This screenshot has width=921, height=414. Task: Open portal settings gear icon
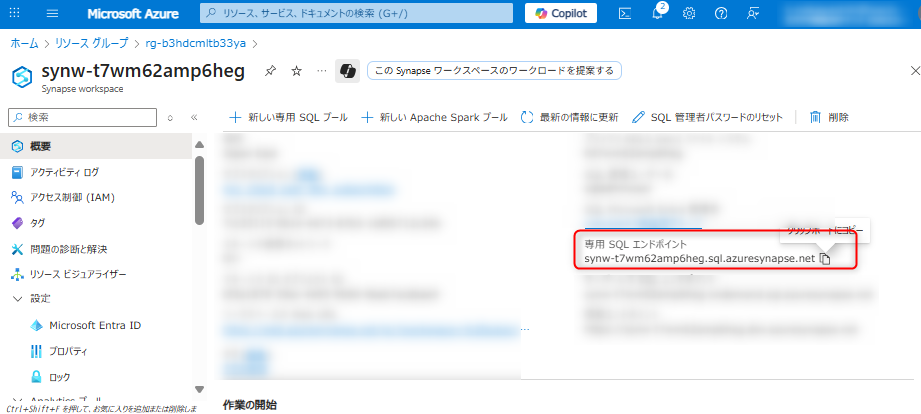point(689,14)
